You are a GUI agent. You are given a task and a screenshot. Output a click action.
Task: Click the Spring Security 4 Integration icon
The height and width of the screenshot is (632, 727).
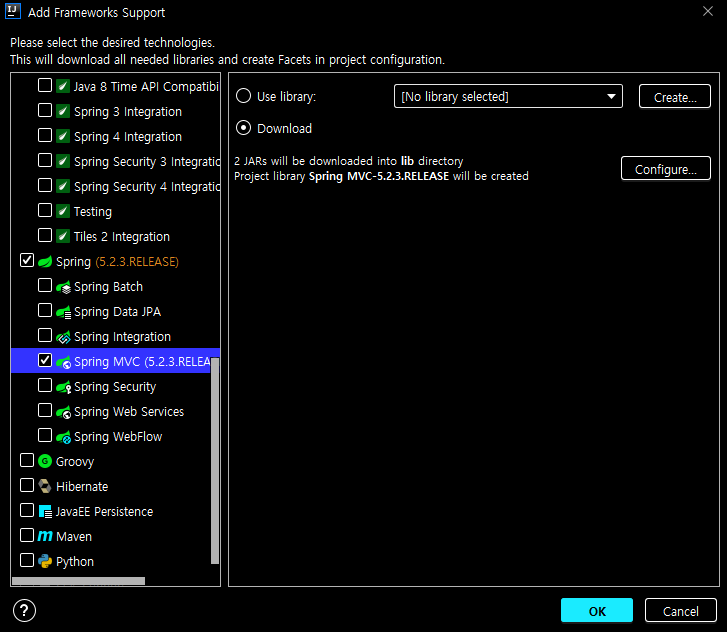pos(63,186)
